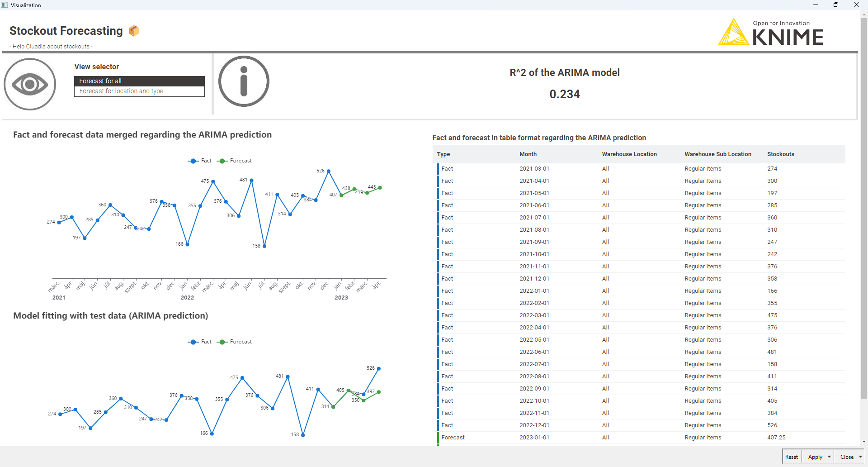
Task: Sort table by Stockouts column header
Action: (x=780, y=154)
